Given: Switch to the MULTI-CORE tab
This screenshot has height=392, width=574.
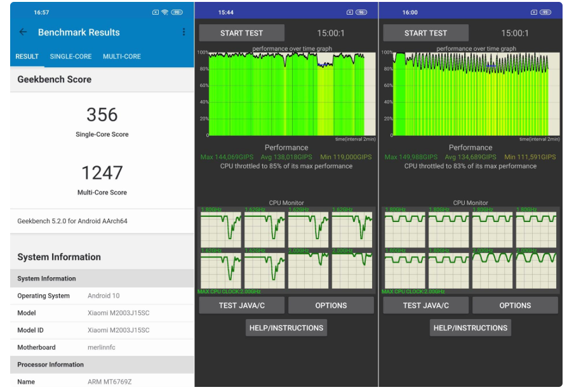Looking at the screenshot, I should 122,56.
